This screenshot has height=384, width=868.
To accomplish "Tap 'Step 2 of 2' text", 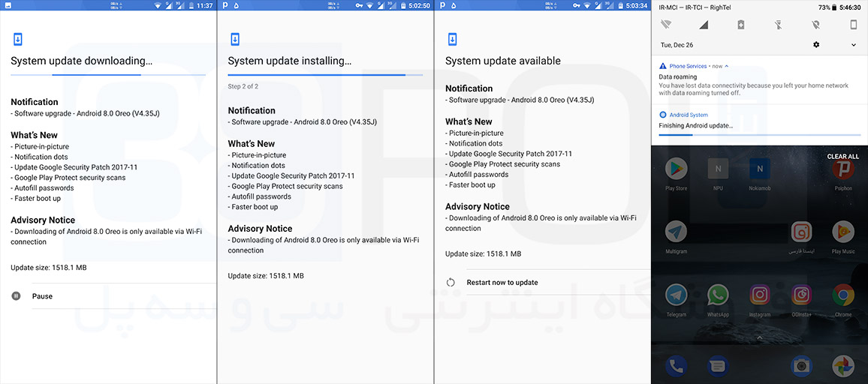I will (x=243, y=86).
